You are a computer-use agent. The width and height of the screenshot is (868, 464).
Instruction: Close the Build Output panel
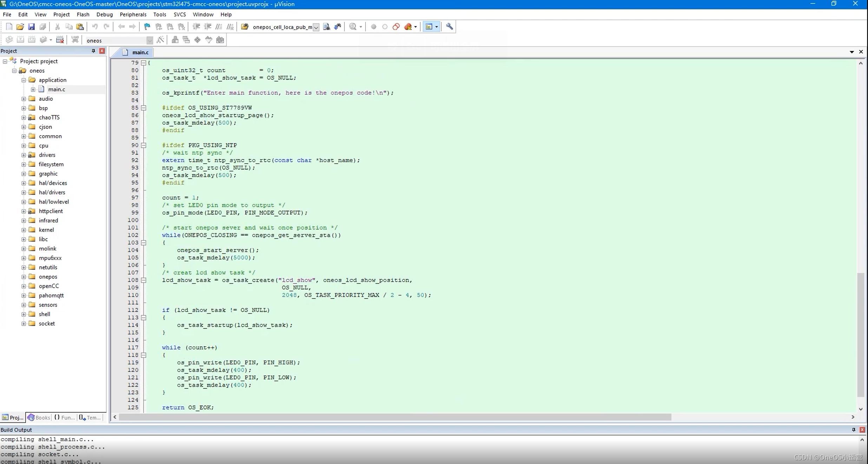point(862,430)
